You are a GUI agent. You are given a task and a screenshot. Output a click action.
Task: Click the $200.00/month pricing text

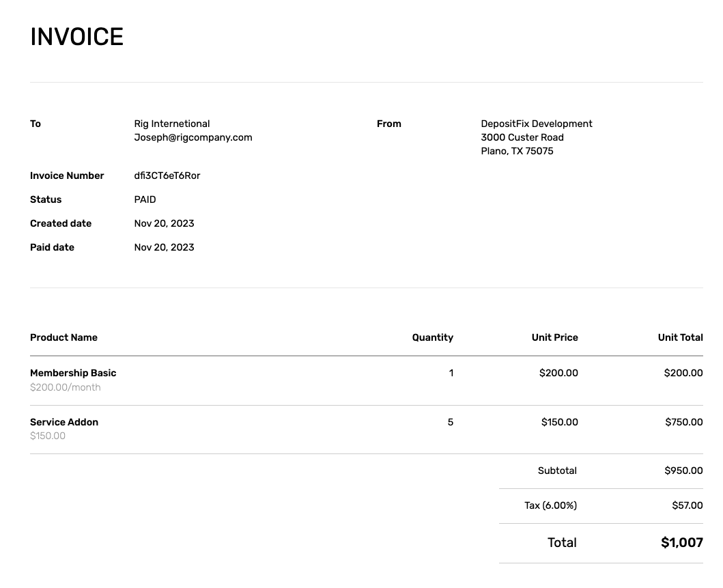point(65,387)
